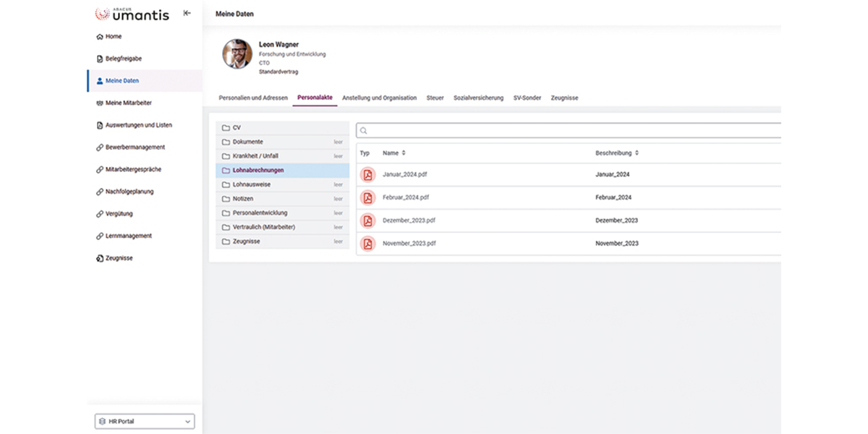The width and height of the screenshot is (868, 434).
Task: Collapse the sidebar with the arrow toggle
Action: click(x=186, y=12)
